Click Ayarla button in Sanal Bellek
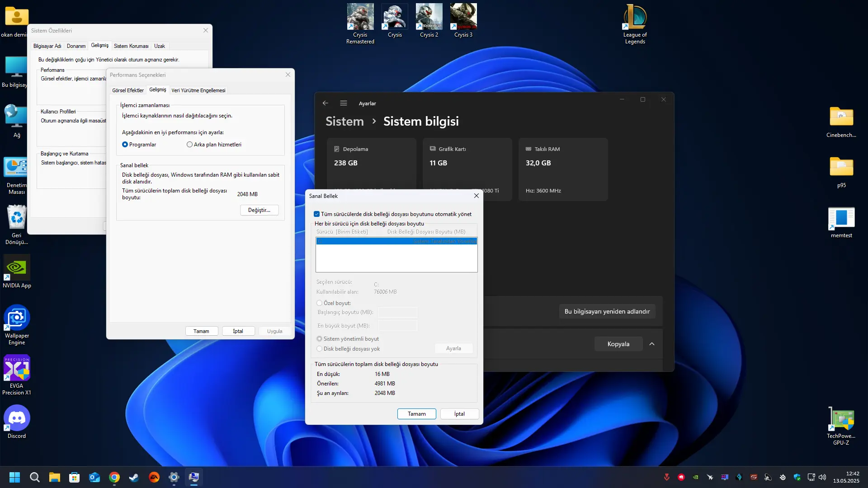868x488 pixels. [x=453, y=348]
